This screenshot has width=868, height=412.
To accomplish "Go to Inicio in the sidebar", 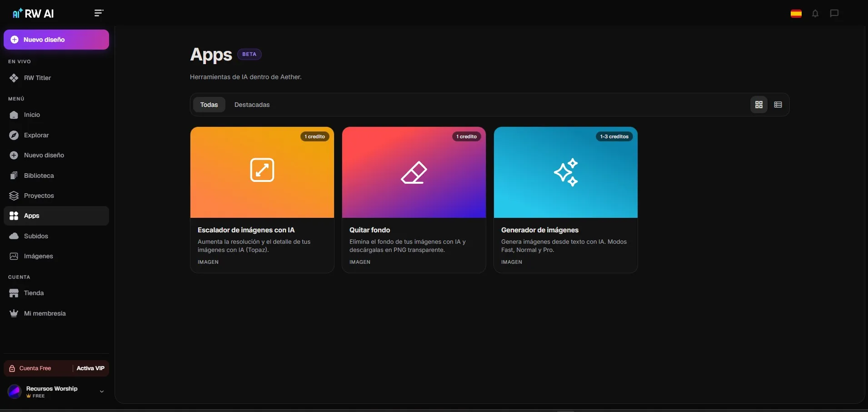I will pos(56,115).
